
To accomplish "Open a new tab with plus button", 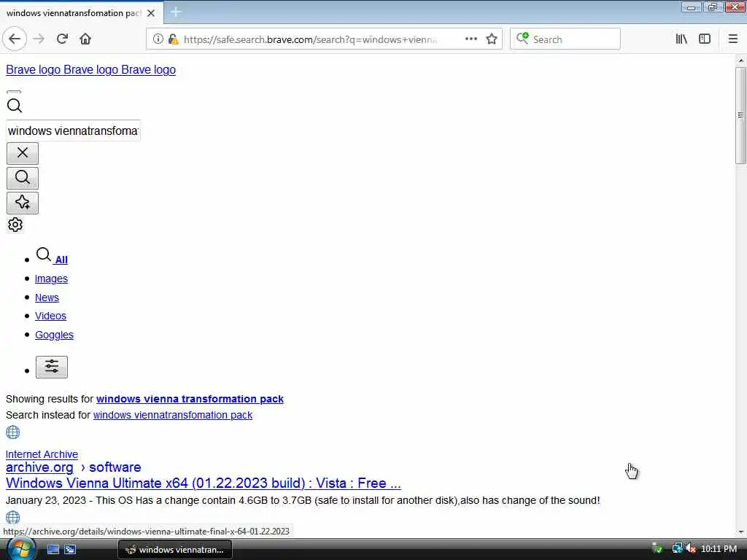I will [175, 12].
